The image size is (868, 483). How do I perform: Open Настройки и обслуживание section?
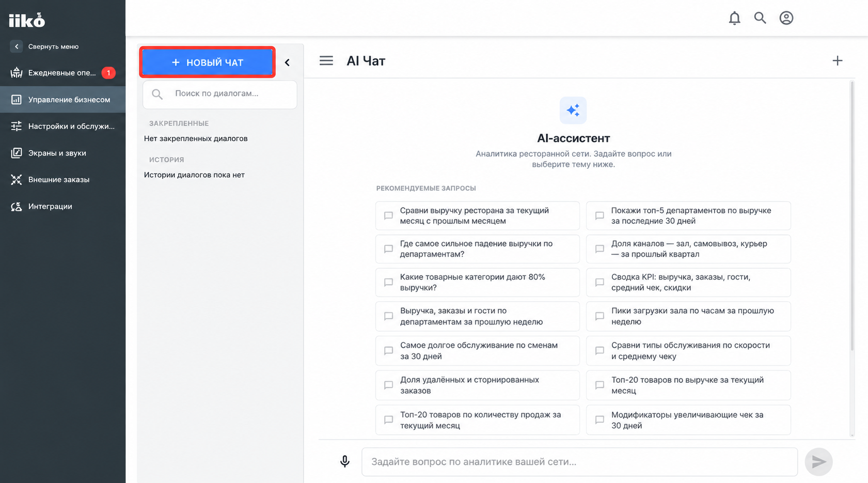pos(62,126)
